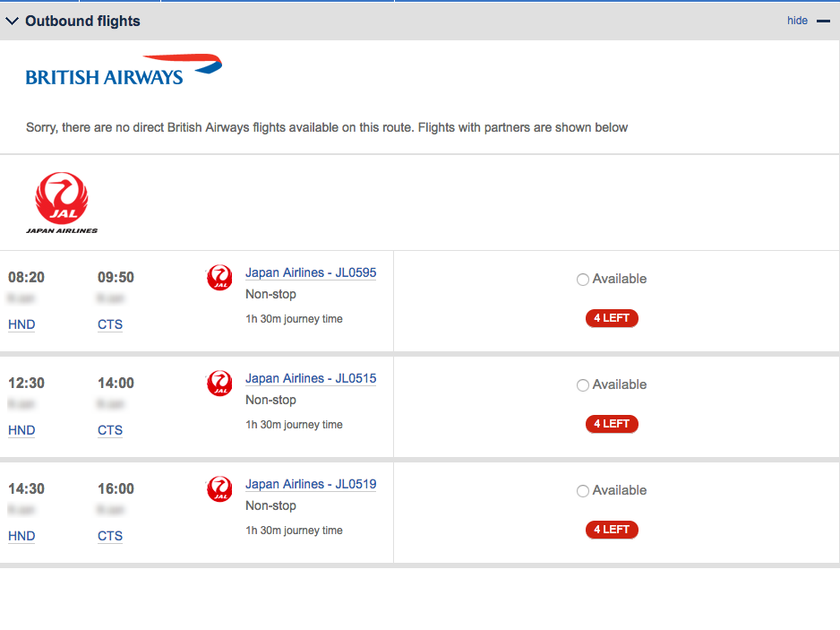Click the 12:30 departure time
The height and width of the screenshot is (630, 840).
point(26,383)
